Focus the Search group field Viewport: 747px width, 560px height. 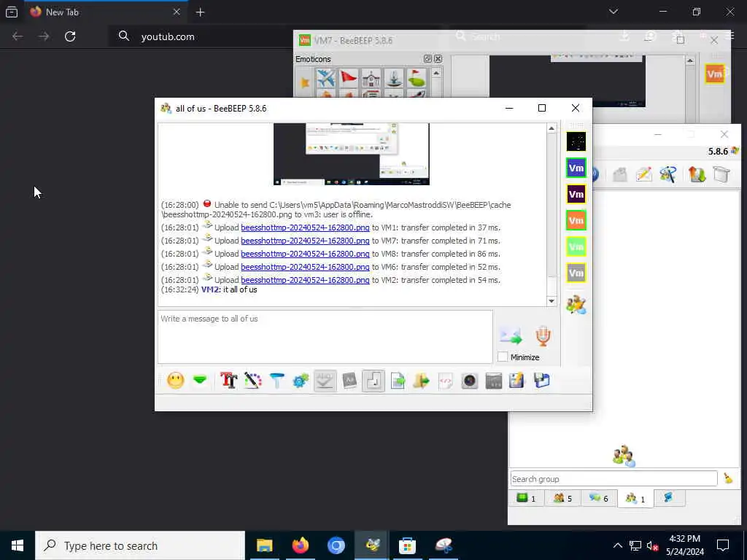[x=614, y=478]
